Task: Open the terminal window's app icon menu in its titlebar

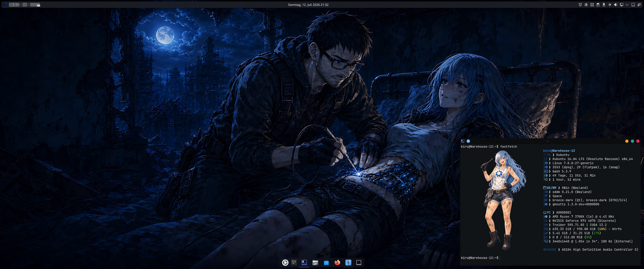Action: point(463,141)
